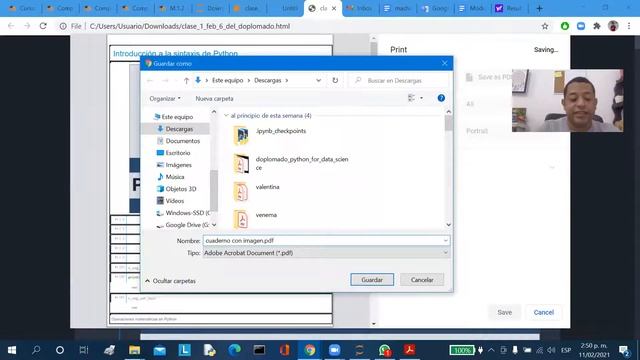Select the venema PDF file
The image size is (640, 360).
pos(255,219)
